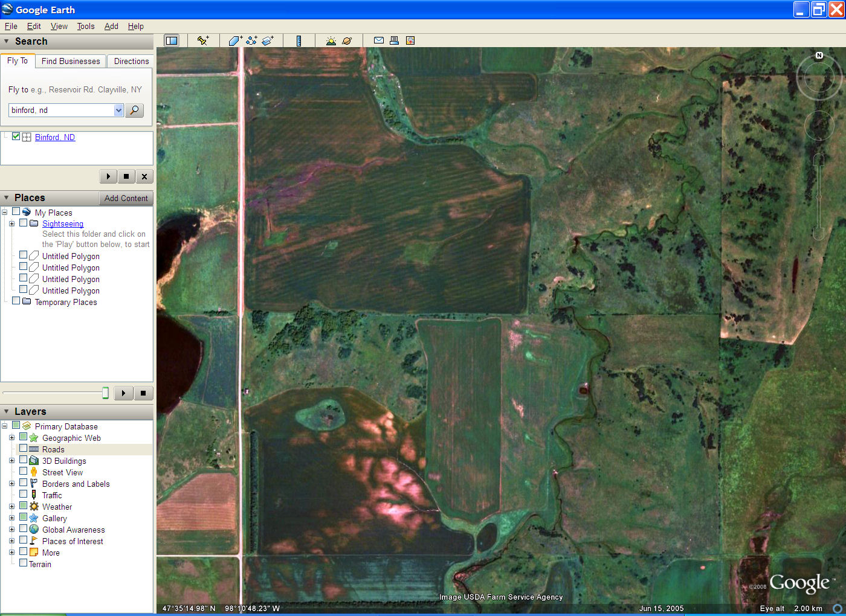Viewport: 846px width, 616px height.
Task: Switch to Find Businesses tab
Action: pyautogui.click(x=71, y=61)
